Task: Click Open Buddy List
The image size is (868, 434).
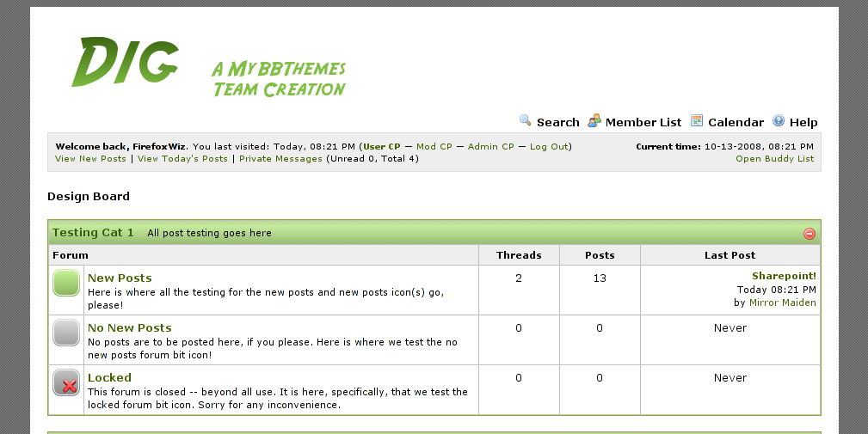Action: click(x=774, y=159)
